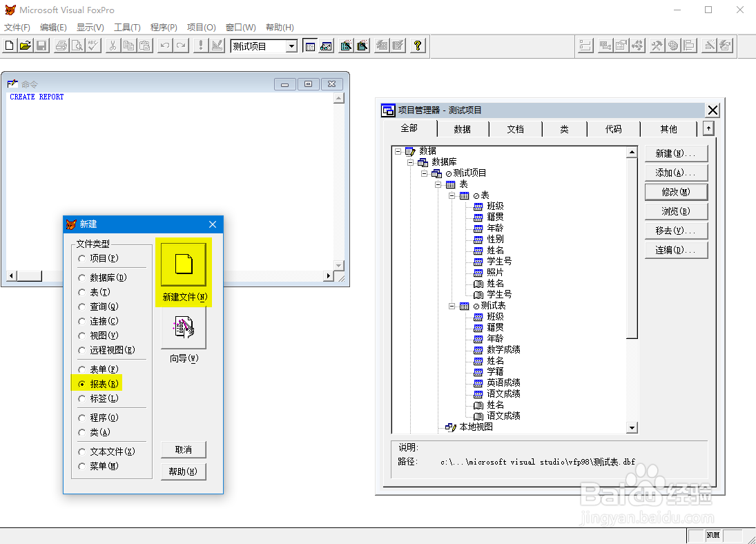This screenshot has width=756, height=544.
Task: Click the command window horizontal scroll right arrow
Action: coord(329,276)
